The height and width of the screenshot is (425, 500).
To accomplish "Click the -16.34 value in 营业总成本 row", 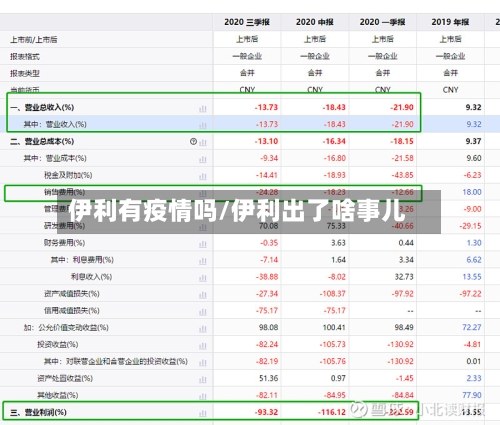I will [x=334, y=141].
